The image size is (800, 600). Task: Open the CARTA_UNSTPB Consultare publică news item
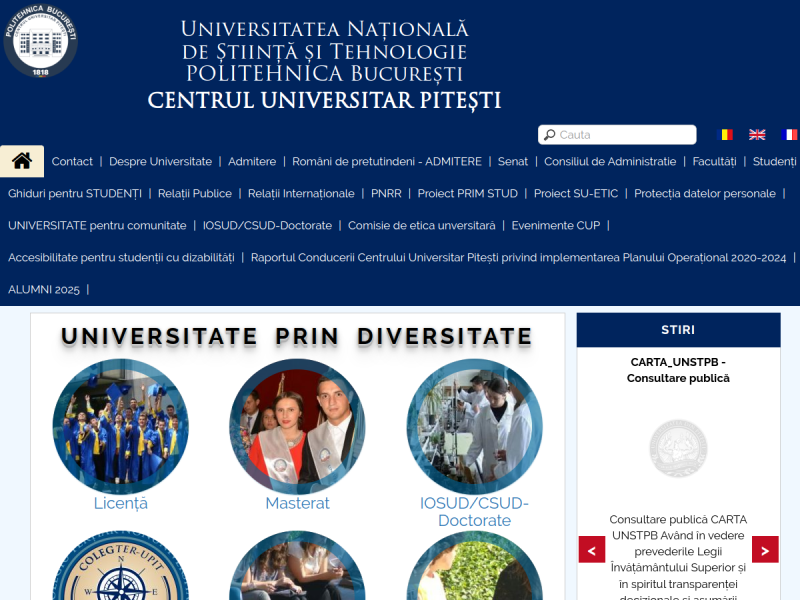point(679,371)
